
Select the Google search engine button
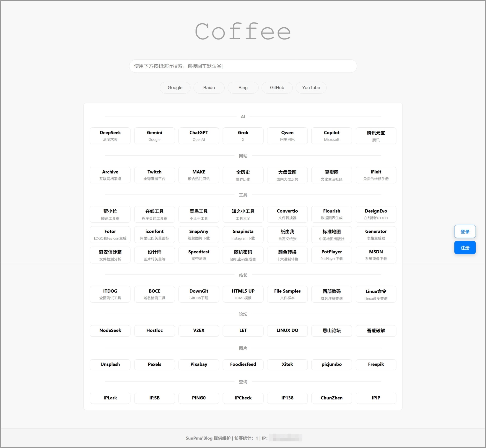coord(175,87)
